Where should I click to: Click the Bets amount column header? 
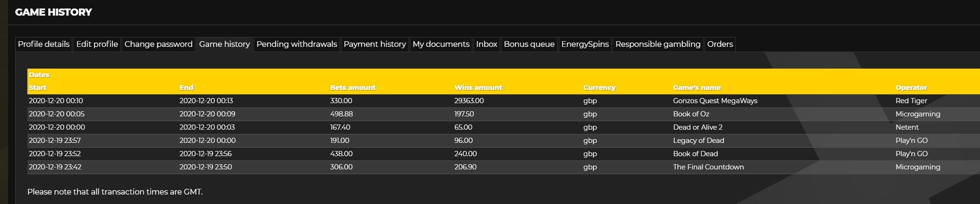click(353, 88)
